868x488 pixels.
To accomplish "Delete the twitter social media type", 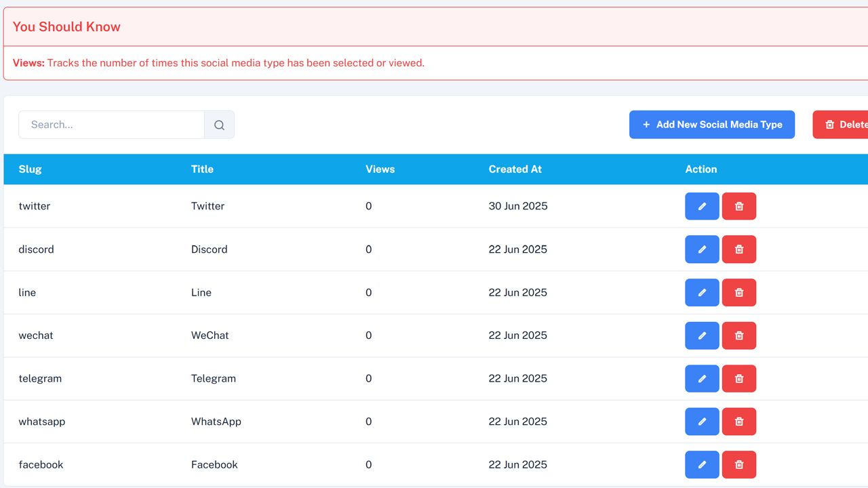I will pos(739,206).
